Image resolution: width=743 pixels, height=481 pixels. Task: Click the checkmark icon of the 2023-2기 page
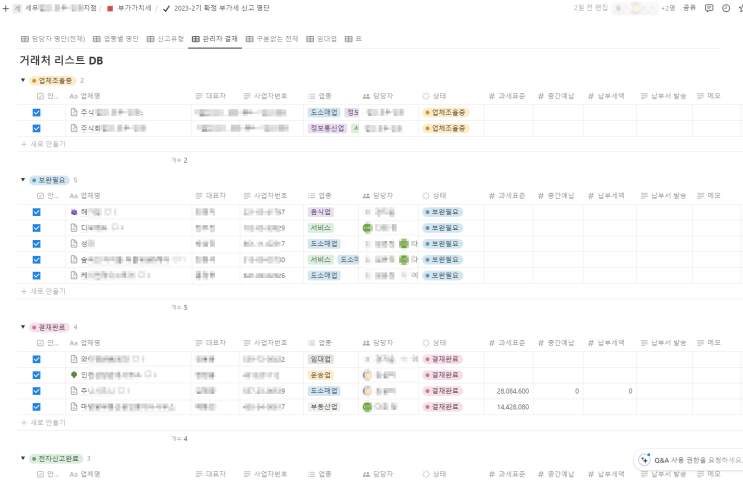[166, 8]
